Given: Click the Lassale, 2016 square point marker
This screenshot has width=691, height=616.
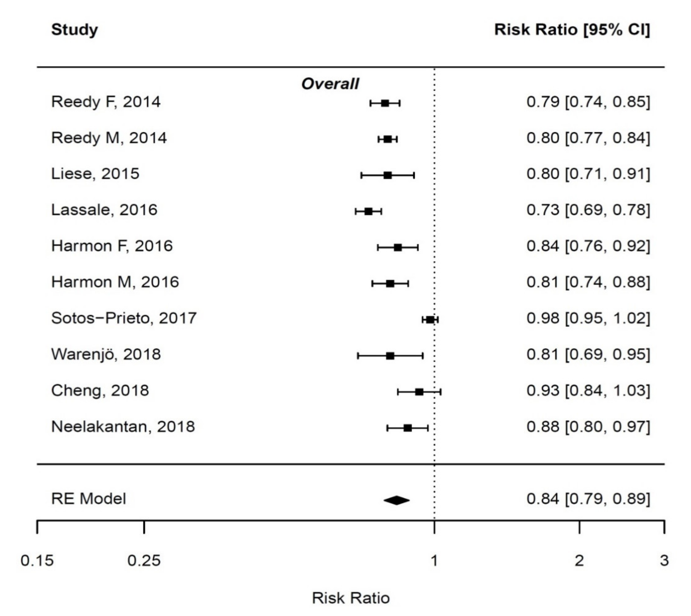Looking at the screenshot, I should pos(369,211).
